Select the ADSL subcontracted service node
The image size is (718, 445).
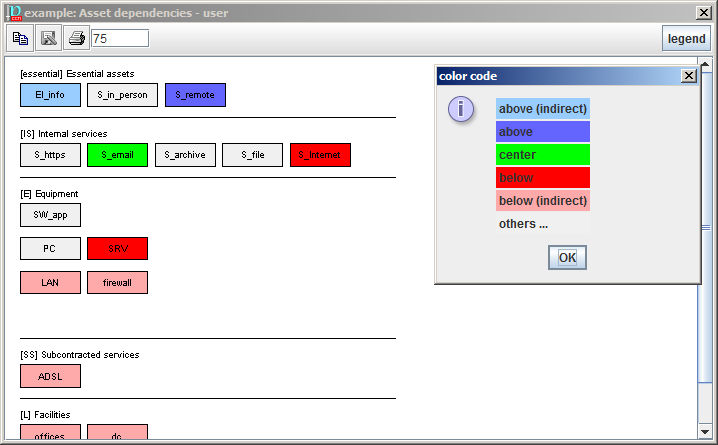(x=50, y=376)
